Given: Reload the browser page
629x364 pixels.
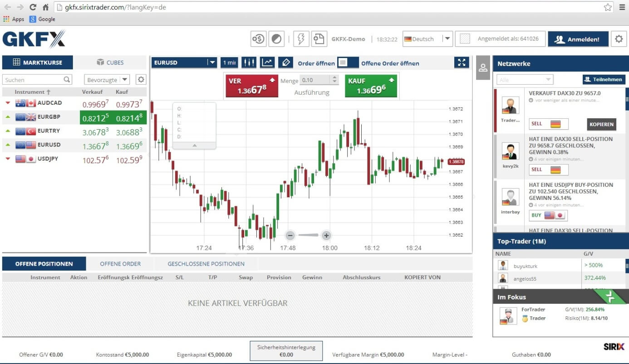Looking at the screenshot, I should (33, 7).
